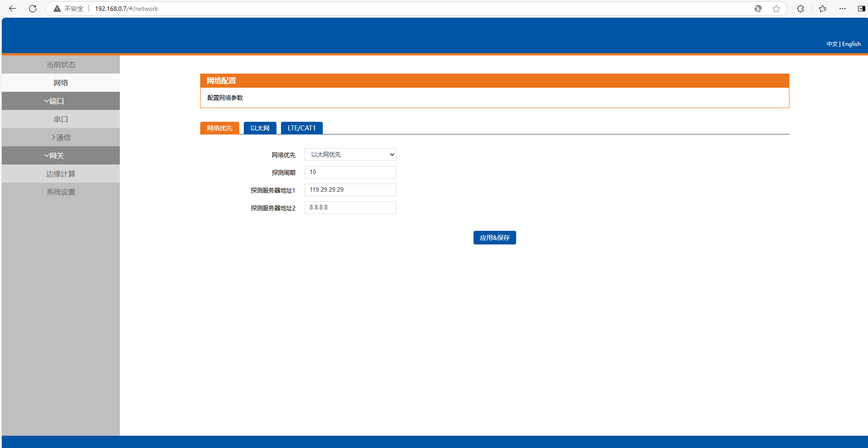Open the favorites list icon

point(823,9)
